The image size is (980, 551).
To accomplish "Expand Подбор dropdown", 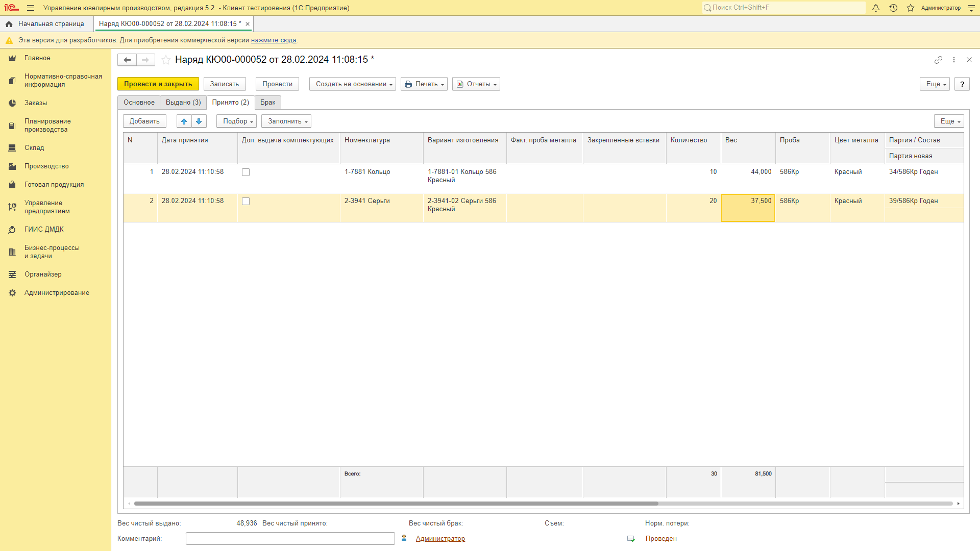I will pos(236,121).
